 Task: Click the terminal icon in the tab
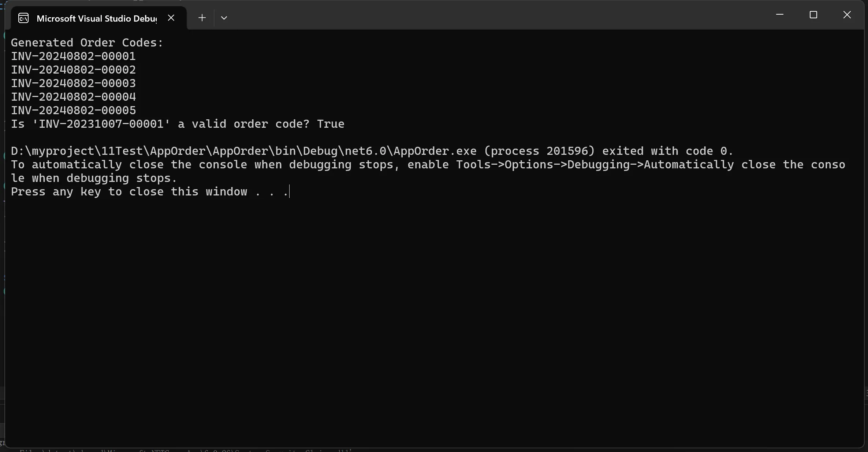[x=23, y=18]
